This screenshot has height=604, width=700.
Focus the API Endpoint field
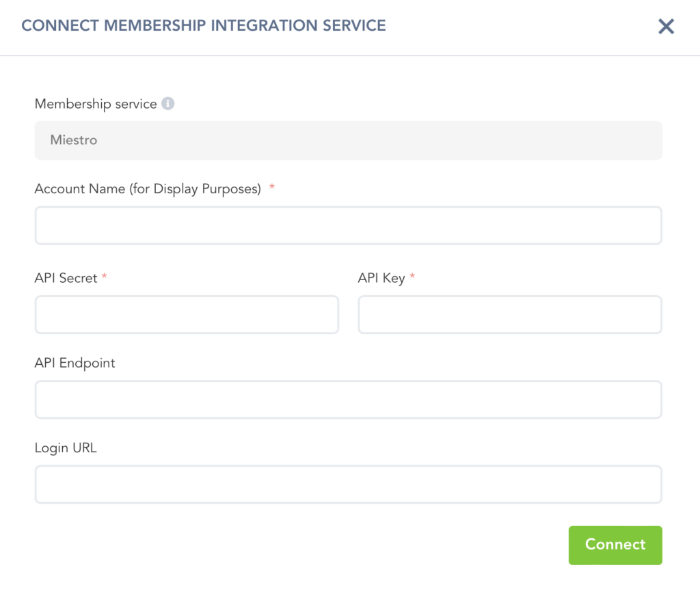tap(348, 400)
